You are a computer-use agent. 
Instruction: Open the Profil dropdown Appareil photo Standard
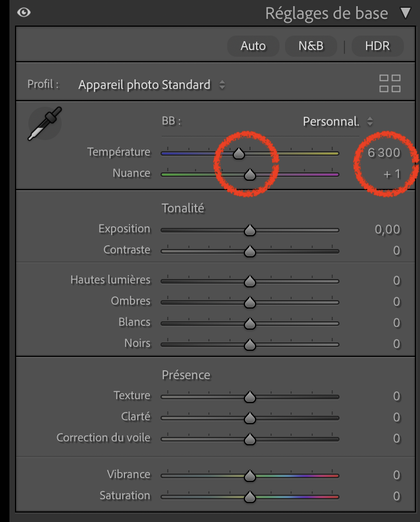pyautogui.click(x=151, y=85)
